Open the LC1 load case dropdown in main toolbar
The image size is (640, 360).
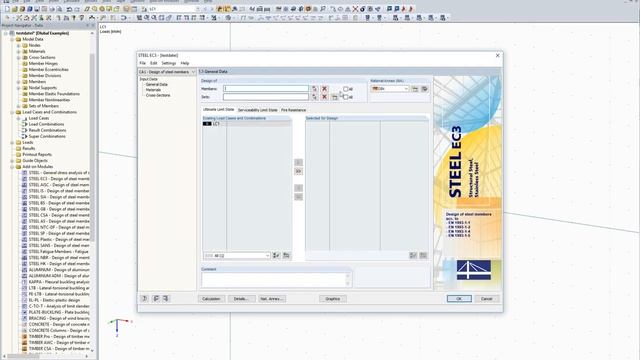point(198,9)
